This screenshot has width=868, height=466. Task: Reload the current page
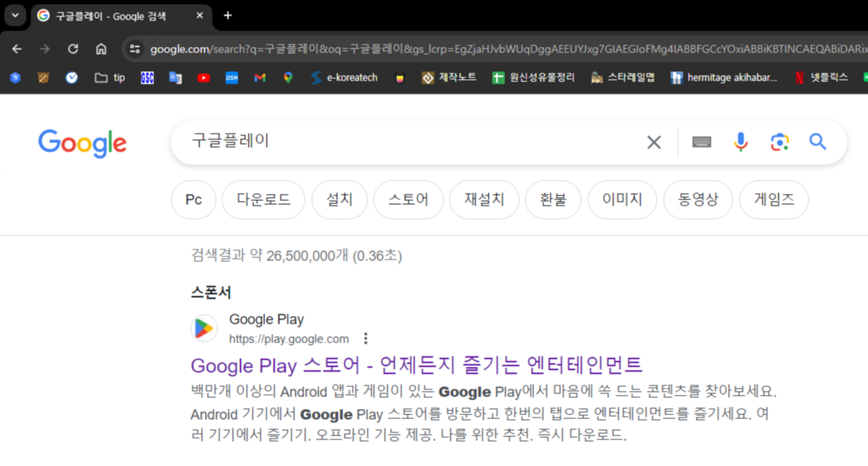(73, 49)
